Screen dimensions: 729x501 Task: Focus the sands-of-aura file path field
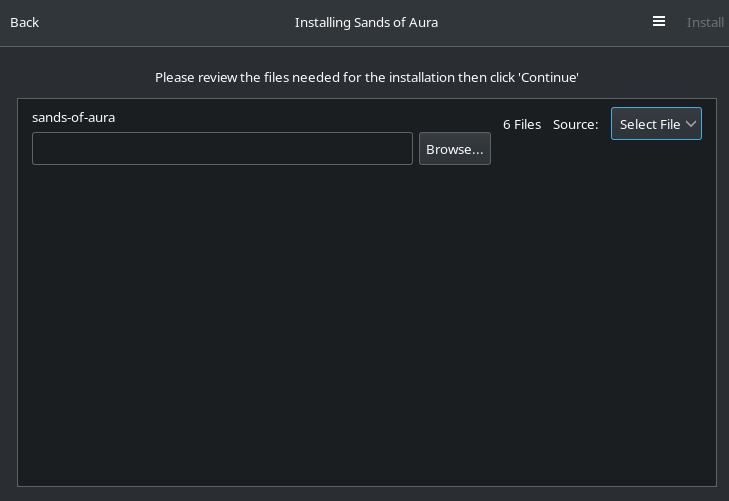tap(222, 149)
